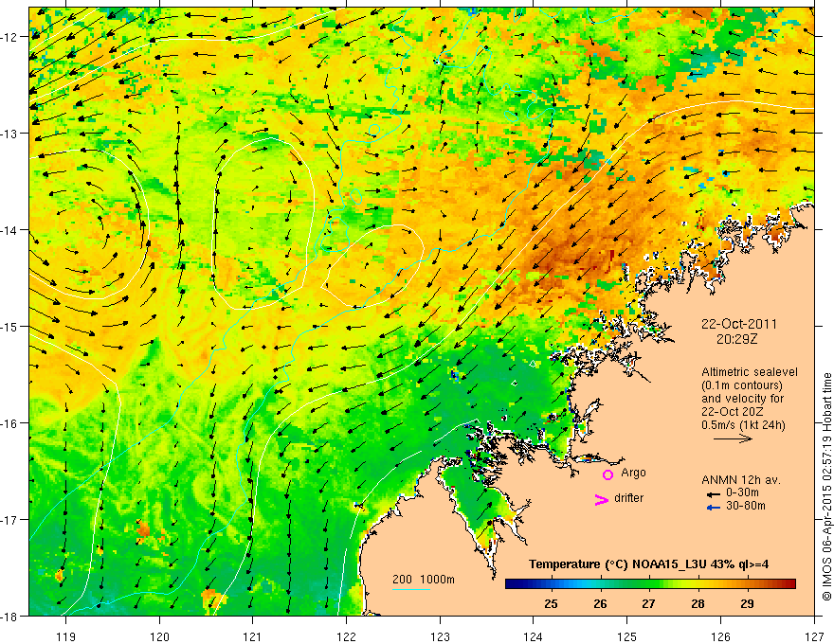Click the '(0.1m contours)' text
This screenshot has height=644, width=834.
click(x=742, y=385)
